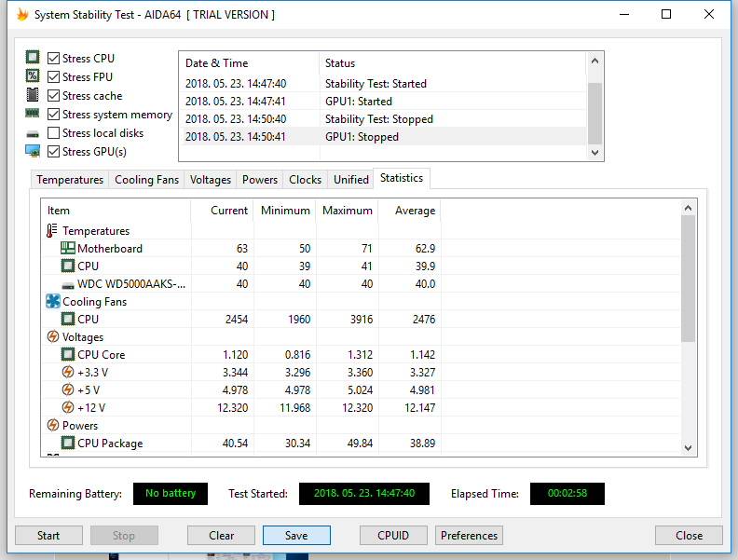Viewport: 738px width, 560px height.
Task: Click the Stop button
Action: click(124, 536)
